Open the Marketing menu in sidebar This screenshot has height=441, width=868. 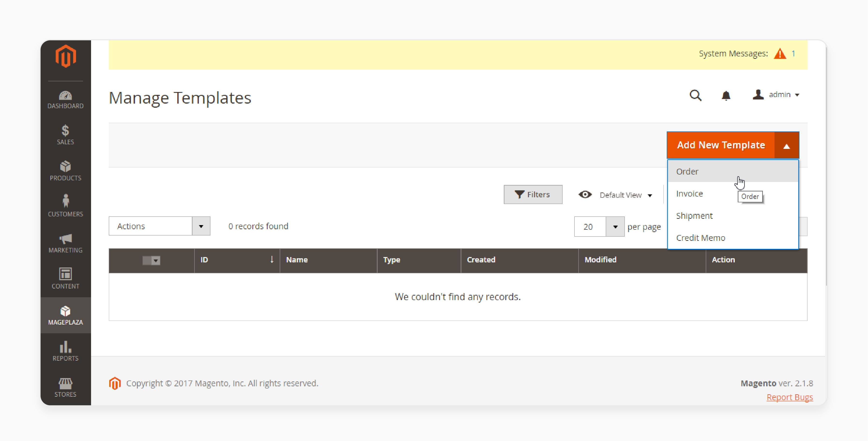click(x=65, y=243)
